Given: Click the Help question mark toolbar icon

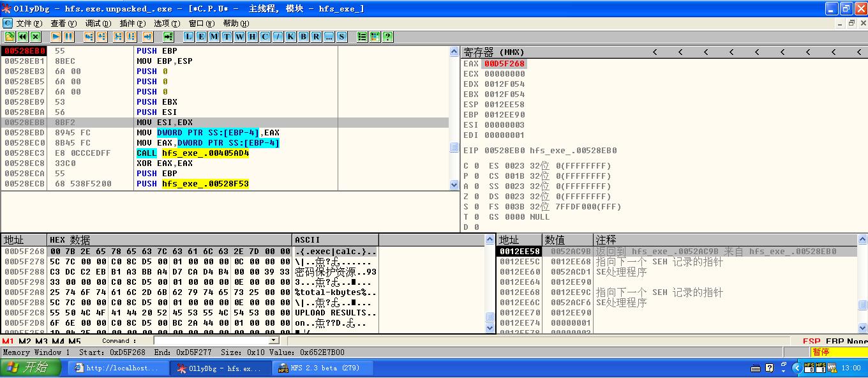Looking at the screenshot, I should [x=387, y=36].
